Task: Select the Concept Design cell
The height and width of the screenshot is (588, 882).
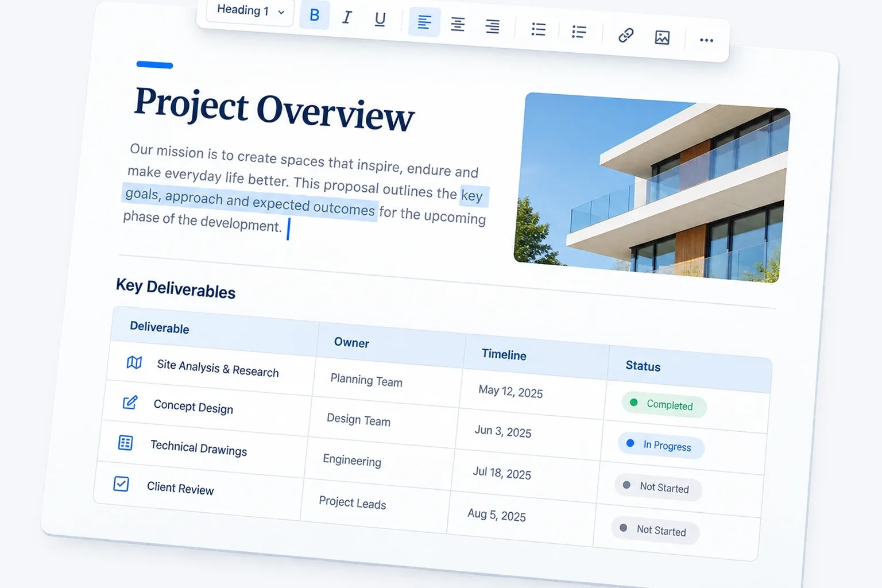Action: point(208,408)
